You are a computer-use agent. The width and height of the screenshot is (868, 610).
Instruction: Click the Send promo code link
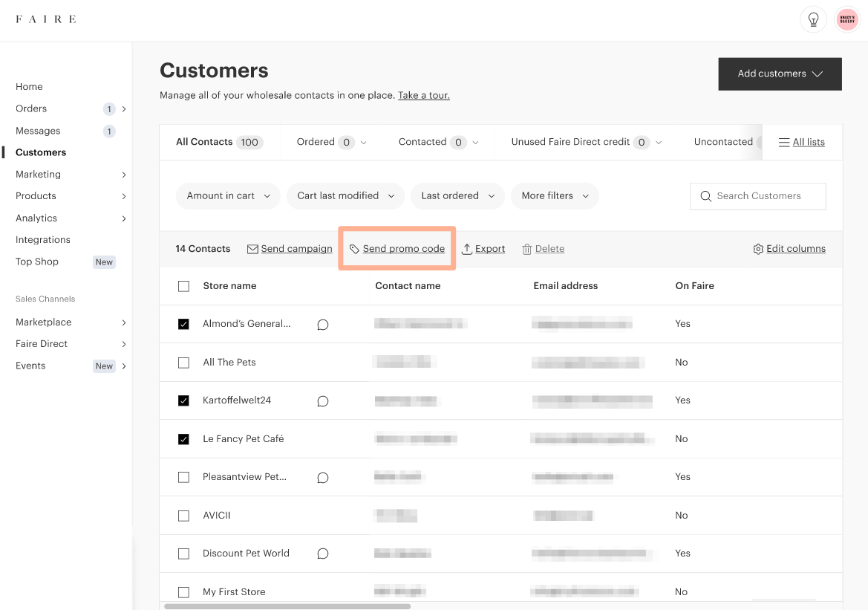pos(403,249)
